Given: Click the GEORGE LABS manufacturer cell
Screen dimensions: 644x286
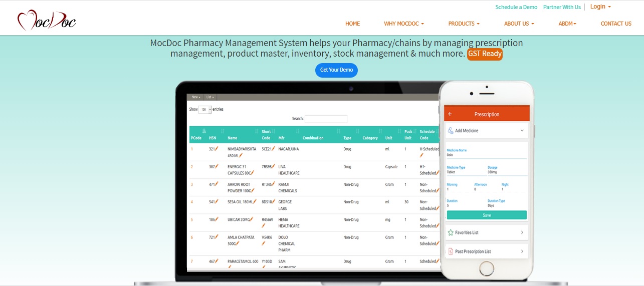Looking at the screenshot, I should pos(285,205).
